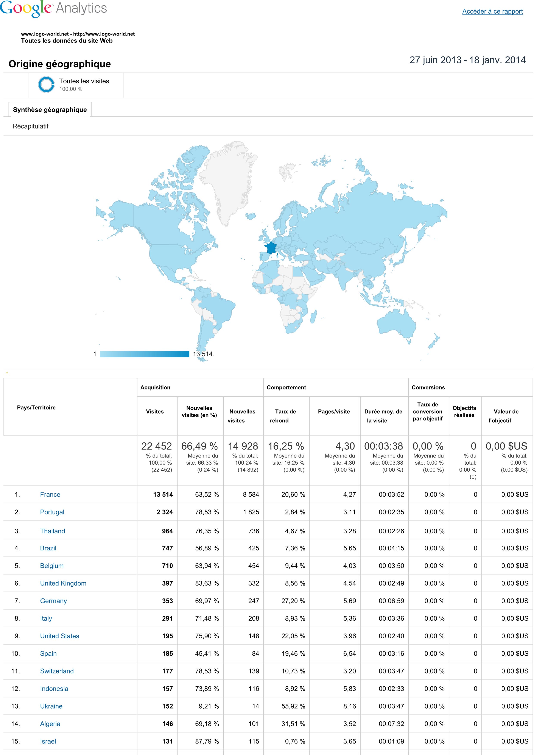Viewport: 534px width, 756px height.
Task: Open the Italy country link
Action: (x=46, y=618)
